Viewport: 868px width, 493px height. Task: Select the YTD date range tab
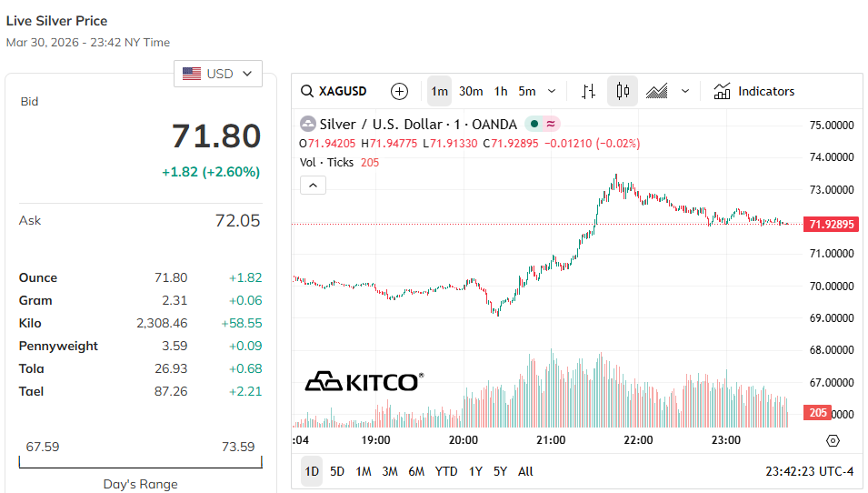[446, 471]
